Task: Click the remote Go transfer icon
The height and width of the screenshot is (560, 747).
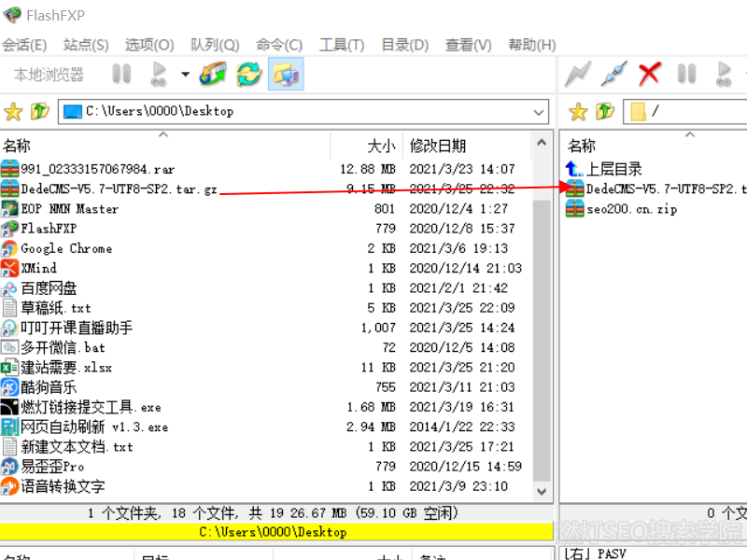Action: [724, 75]
